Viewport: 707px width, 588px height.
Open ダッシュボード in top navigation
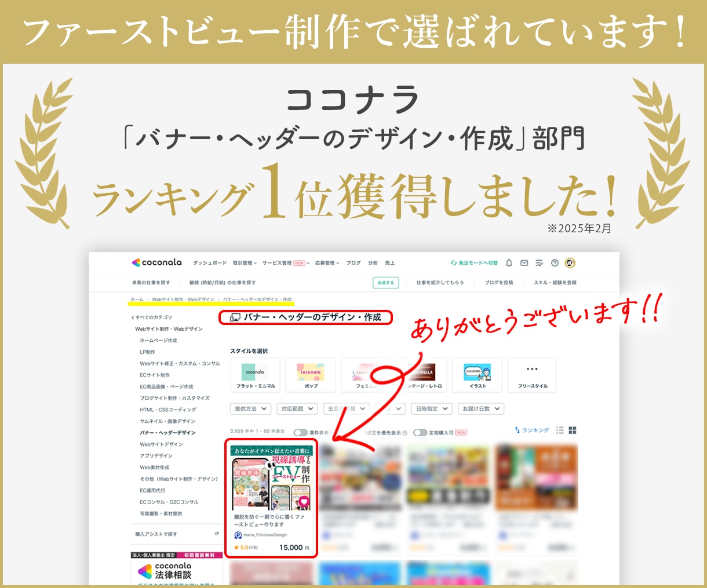point(210,263)
